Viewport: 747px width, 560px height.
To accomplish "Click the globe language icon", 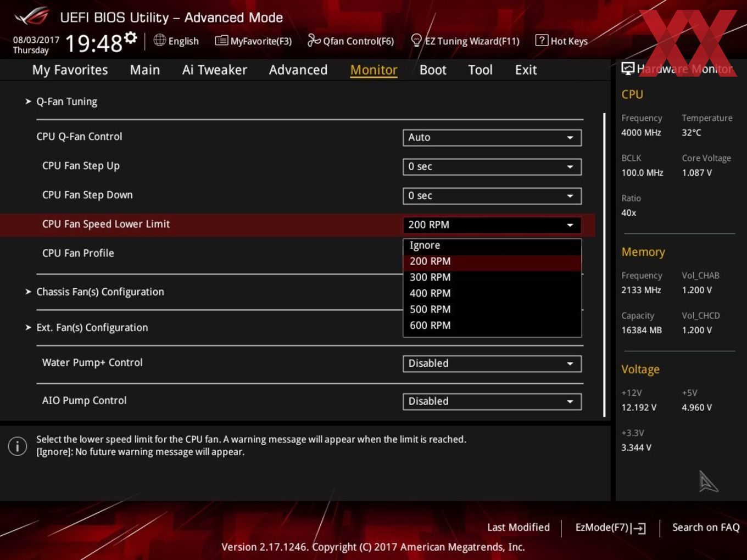I will pos(159,40).
